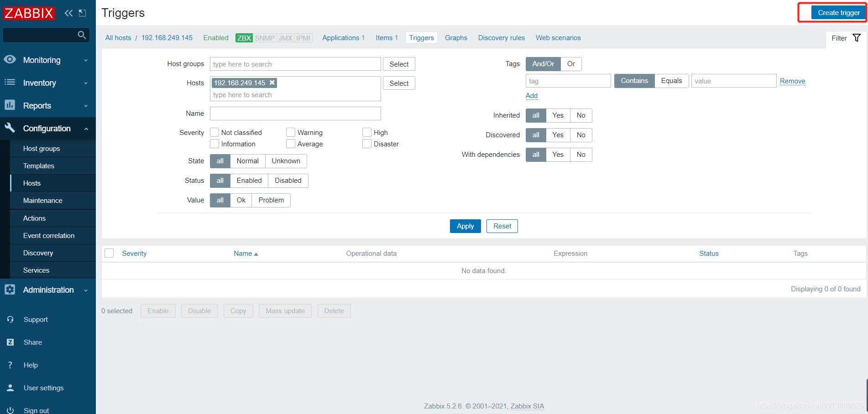Viewport: 868px width, 414px height.
Task: Click the Create trigger button
Action: point(838,13)
